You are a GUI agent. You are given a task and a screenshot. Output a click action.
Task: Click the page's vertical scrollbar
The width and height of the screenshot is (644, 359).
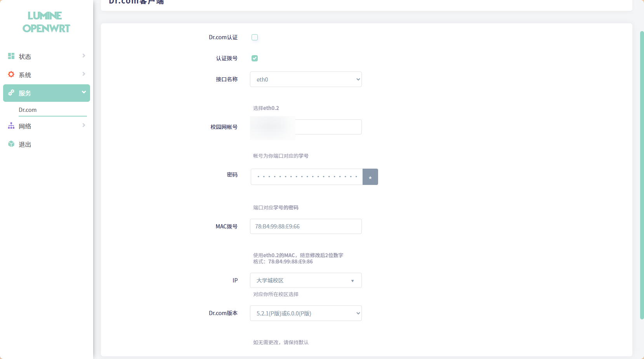pos(642,175)
